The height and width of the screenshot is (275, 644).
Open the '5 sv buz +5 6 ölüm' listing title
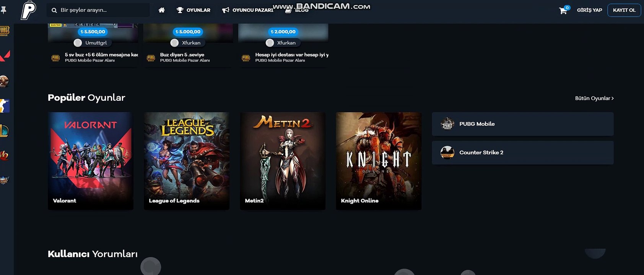101,55
